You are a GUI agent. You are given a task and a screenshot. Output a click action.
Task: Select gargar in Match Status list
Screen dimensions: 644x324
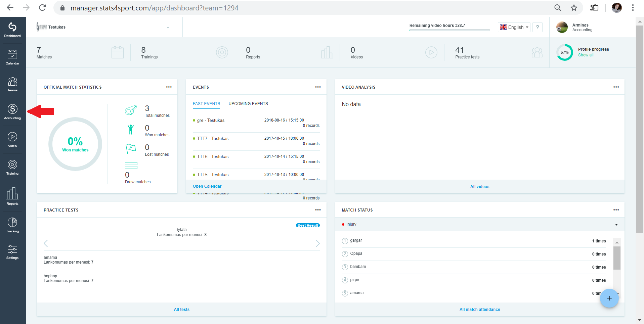(x=356, y=240)
